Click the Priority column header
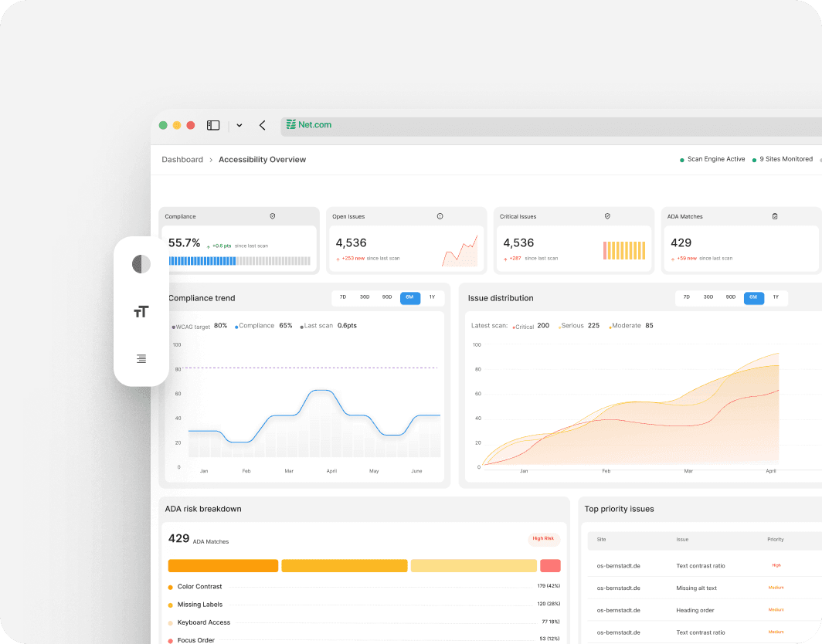The image size is (822, 644). click(x=776, y=540)
